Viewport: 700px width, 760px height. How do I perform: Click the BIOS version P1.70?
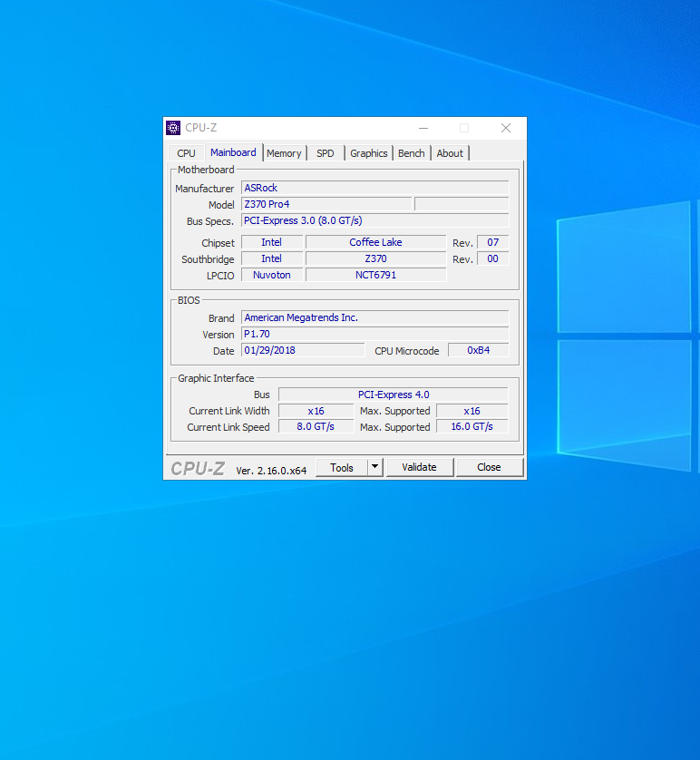(375, 334)
